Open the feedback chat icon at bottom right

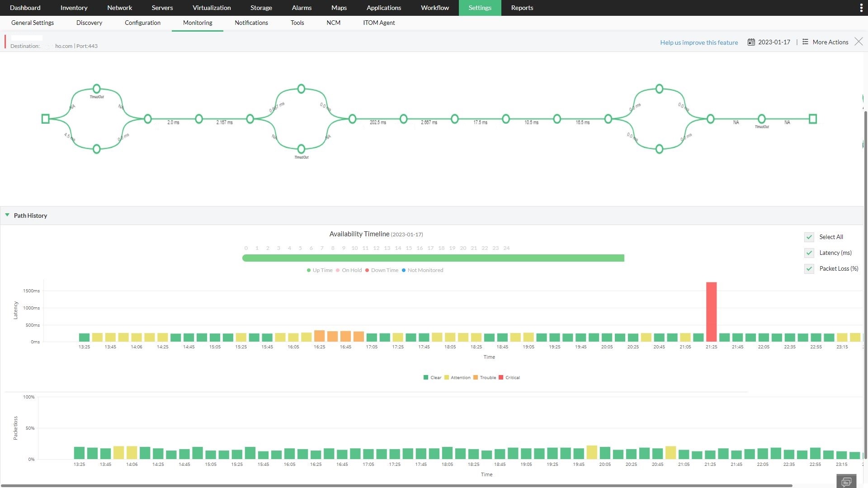pos(847,482)
